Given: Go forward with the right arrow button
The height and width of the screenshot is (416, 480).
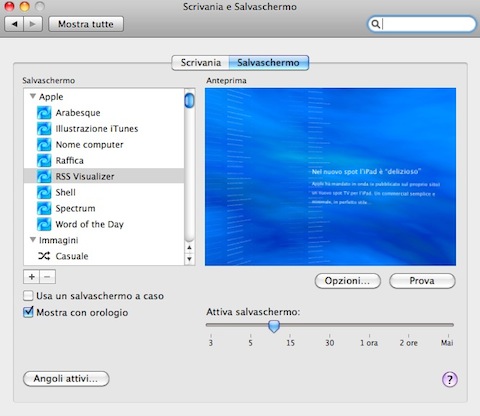Looking at the screenshot, I should pos(33,24).
